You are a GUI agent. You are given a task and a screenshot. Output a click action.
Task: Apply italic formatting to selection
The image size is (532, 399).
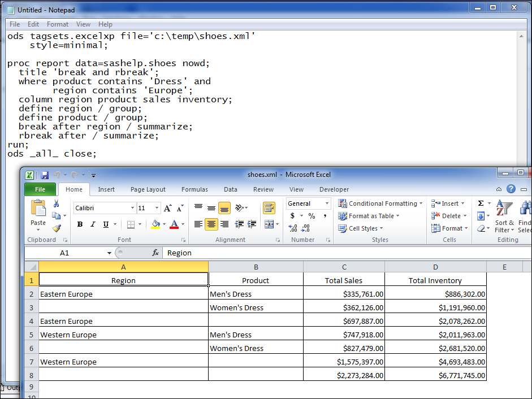pos(93,223)
